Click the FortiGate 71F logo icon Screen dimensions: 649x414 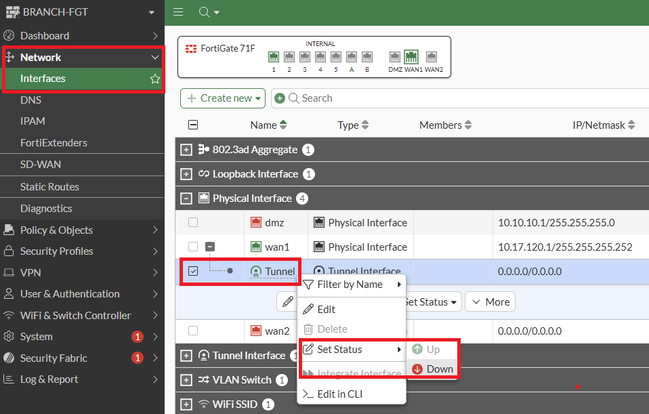(x=191, y=49)
